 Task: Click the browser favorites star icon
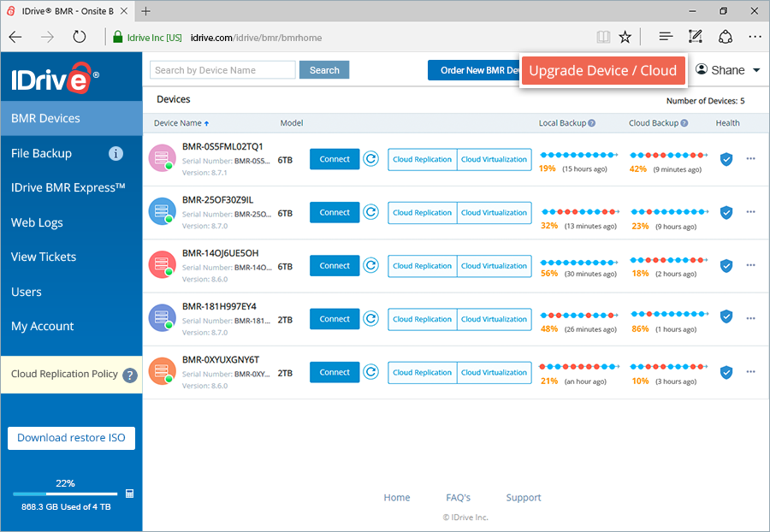625,37
